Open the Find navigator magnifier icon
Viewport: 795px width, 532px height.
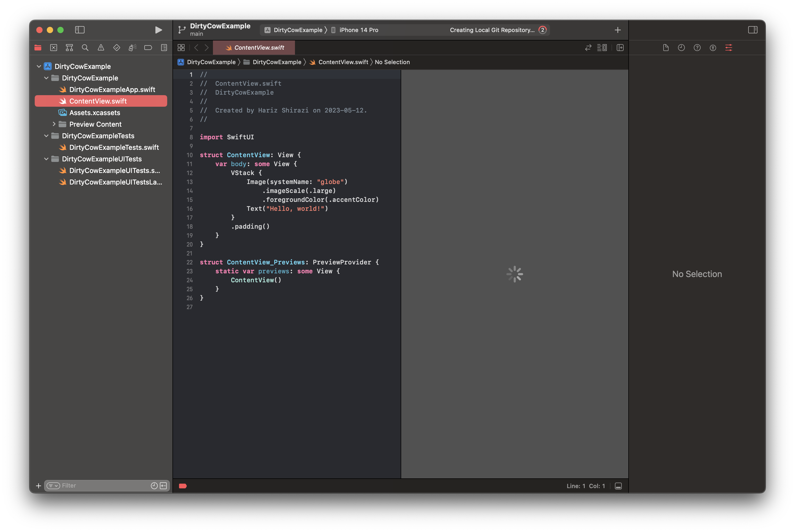85,48
